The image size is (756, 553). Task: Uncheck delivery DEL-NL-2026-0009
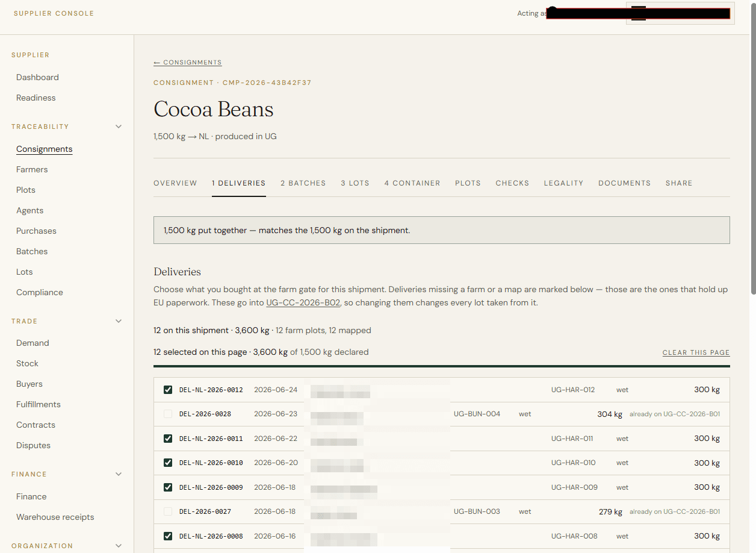tap(168, 487)
